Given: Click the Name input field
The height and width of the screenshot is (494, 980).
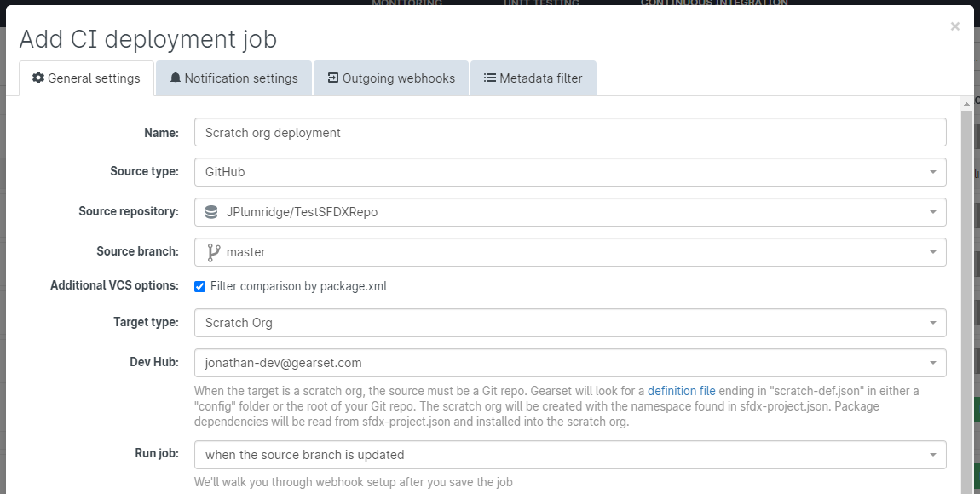Looking at the screenshot, I should point(569,133).
